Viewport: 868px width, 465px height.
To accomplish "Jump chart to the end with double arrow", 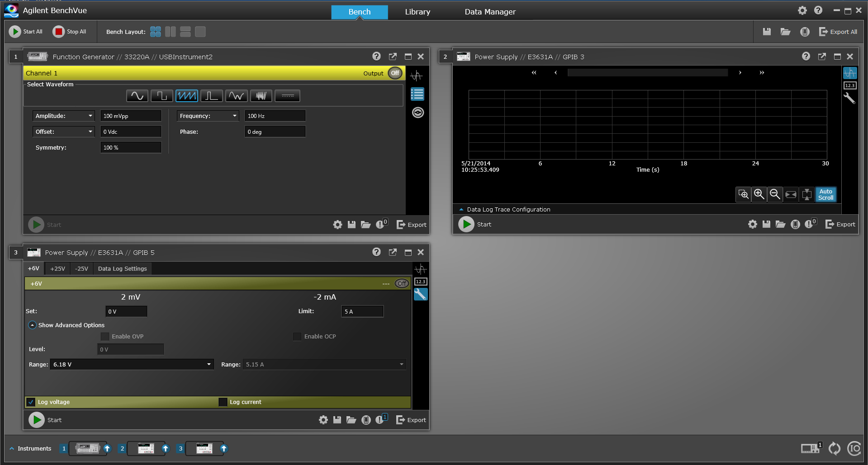I will coord(762,72).
